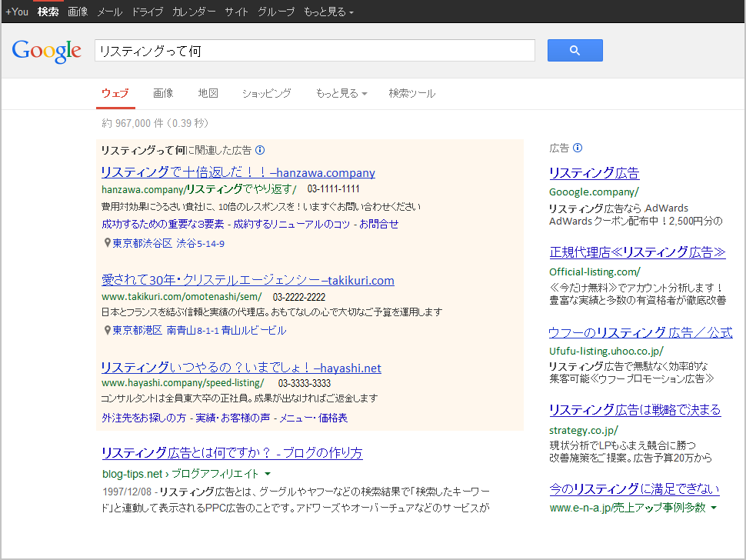Viewport: 746px width, 560px height.
Task: Expand もっと見る dropdown in the results tabs
Action: 341,93
